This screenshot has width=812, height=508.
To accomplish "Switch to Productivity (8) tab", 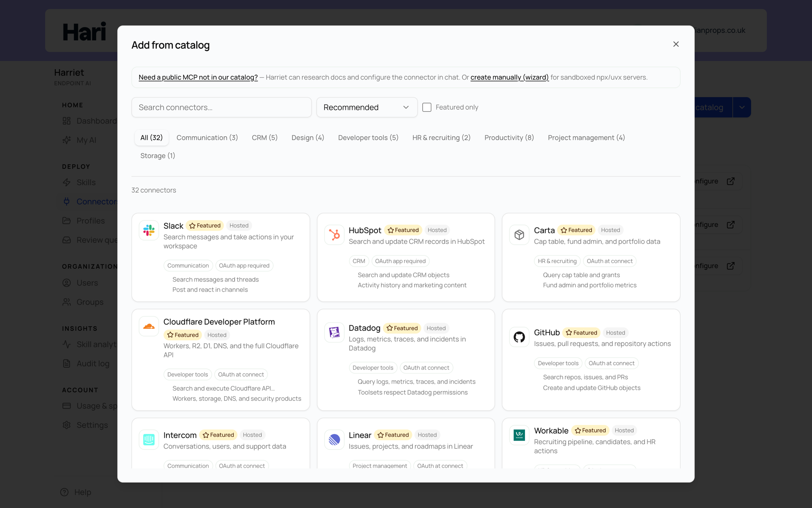I will click(509, 138).
